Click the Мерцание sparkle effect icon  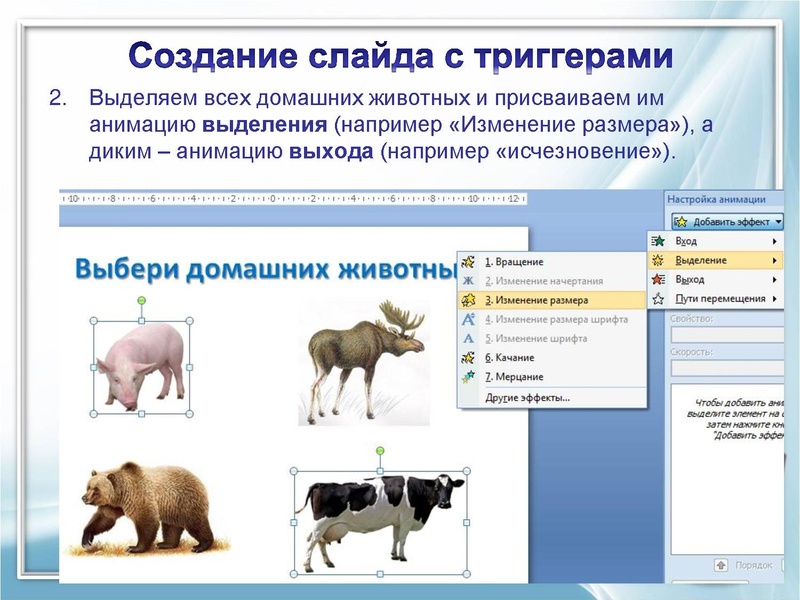point(467,377)
